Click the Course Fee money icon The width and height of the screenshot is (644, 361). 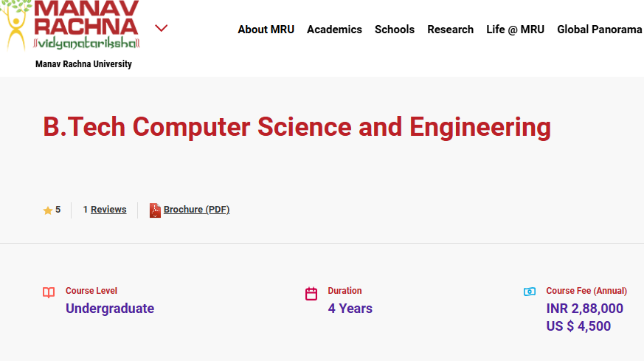tap(530, 292)
